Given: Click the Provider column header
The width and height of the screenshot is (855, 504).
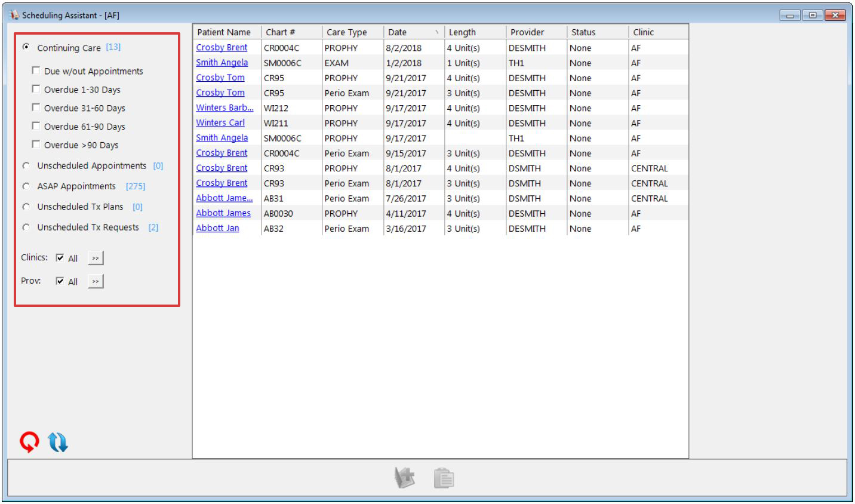Looking at the screenshot, I should [x=528, y=32].
